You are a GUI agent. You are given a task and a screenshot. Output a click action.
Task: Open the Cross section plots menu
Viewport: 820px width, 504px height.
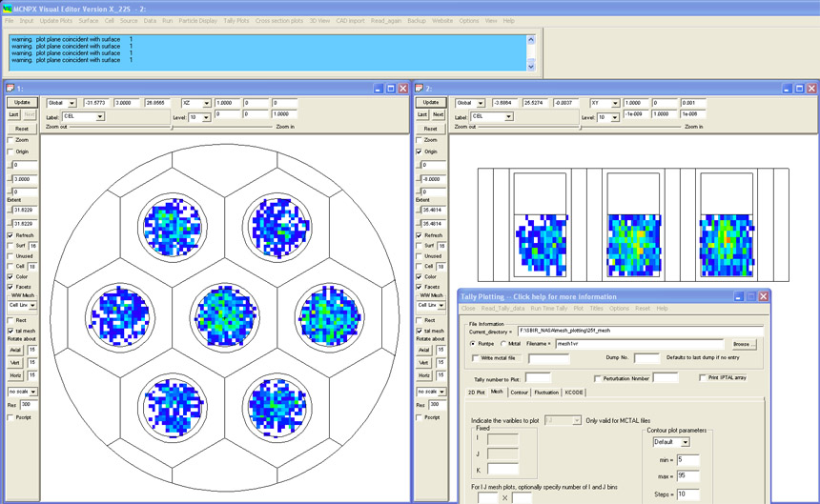[x=279, y=21]
